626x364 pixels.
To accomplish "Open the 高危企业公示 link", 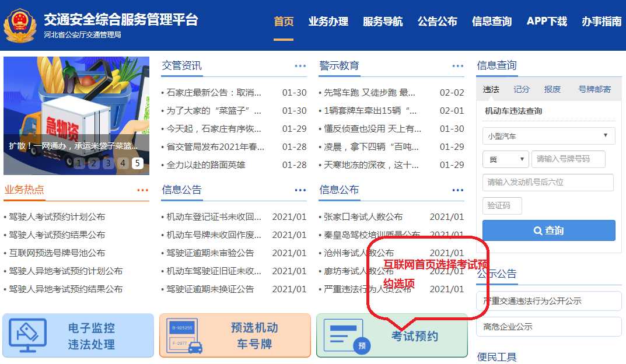I will click(x=548, y=327).
